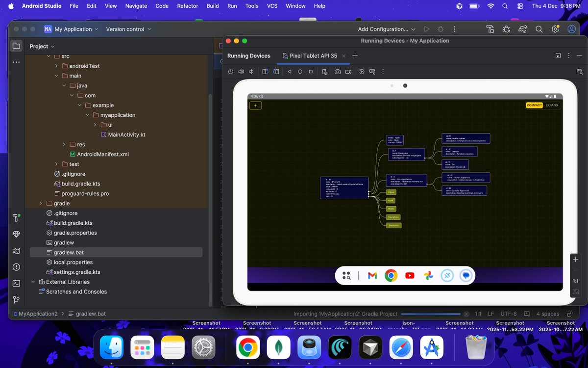This screenshot has height=368, width=588.
Task: Zoom in emulator view with plus button
Action: point(576,259)
